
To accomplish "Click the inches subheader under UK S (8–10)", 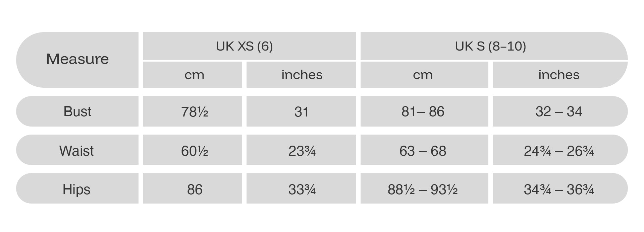I will 559,75.
